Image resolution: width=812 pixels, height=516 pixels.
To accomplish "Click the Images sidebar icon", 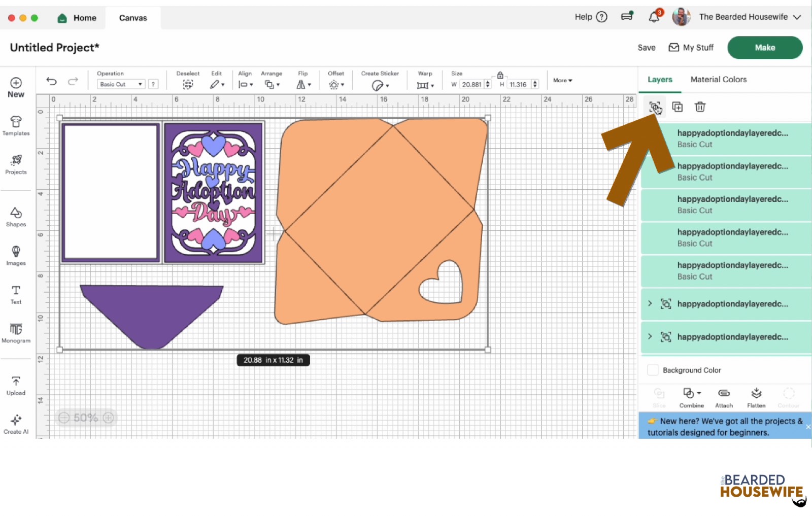I will pyautogui.click(x=16, y=255).
